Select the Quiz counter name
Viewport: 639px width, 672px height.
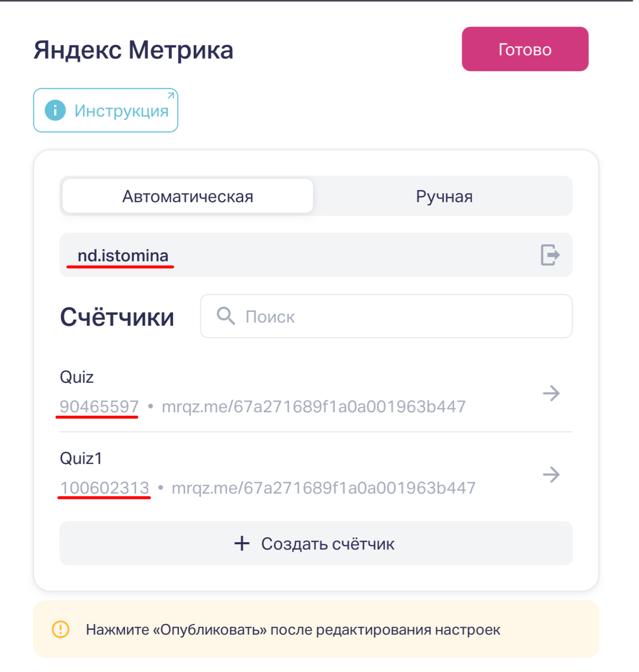tap(77, 377)
